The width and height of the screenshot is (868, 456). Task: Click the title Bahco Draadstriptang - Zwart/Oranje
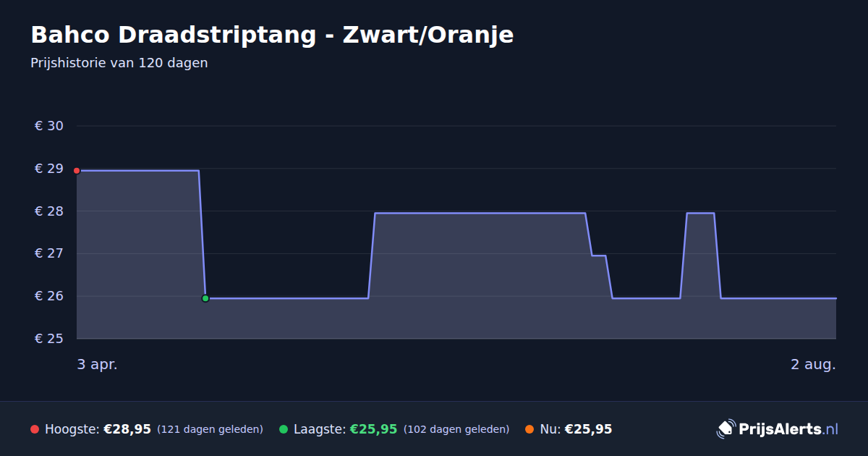272,35
